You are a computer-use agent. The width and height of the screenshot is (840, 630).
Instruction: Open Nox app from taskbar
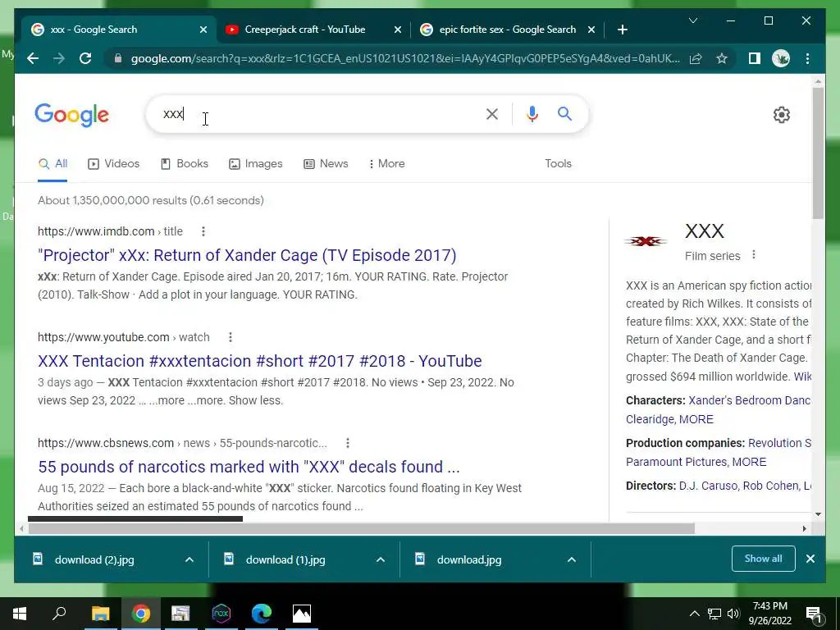point(221,614)
